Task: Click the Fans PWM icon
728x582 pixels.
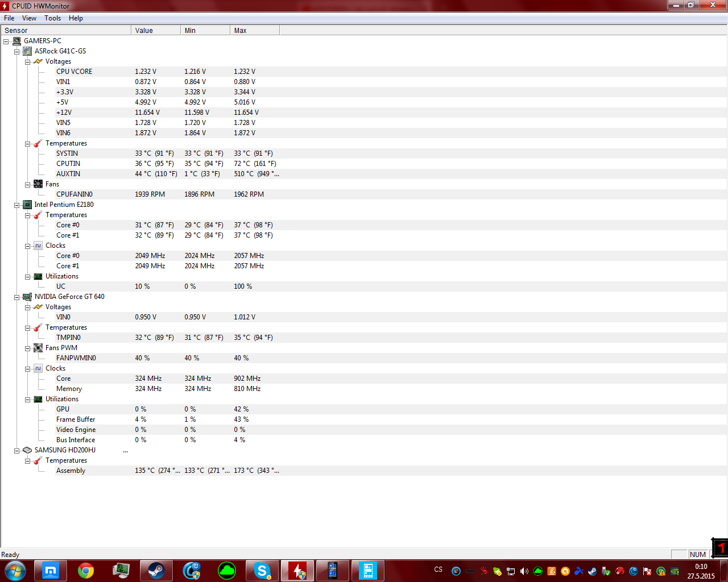Action: pyautogui.click(x=38, y=348)
